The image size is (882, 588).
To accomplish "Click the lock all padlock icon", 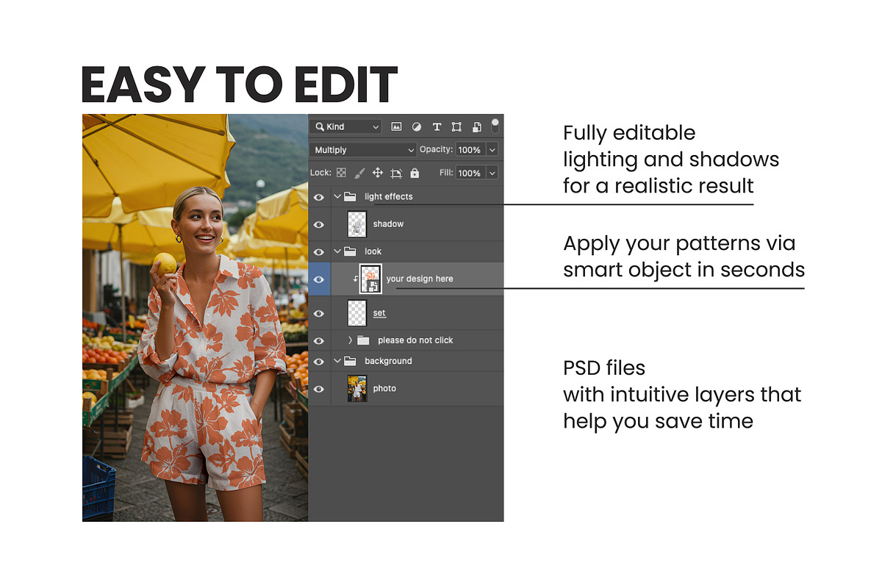I will point(415,173).
